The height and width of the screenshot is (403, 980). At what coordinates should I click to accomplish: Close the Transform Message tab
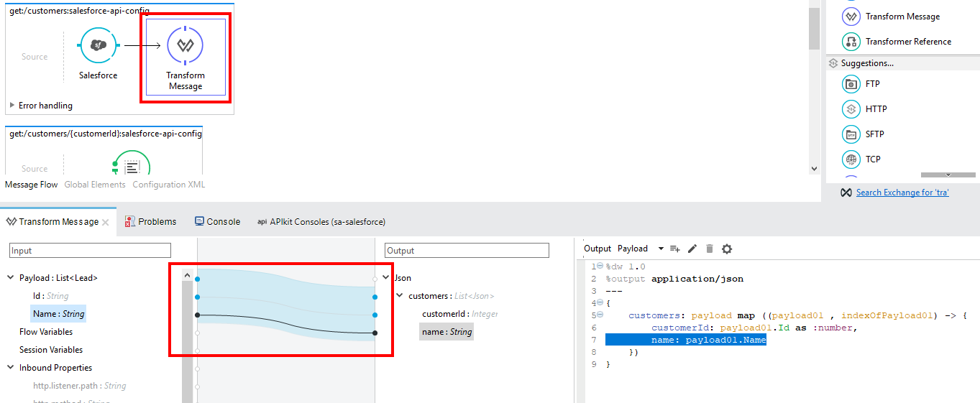106,223
